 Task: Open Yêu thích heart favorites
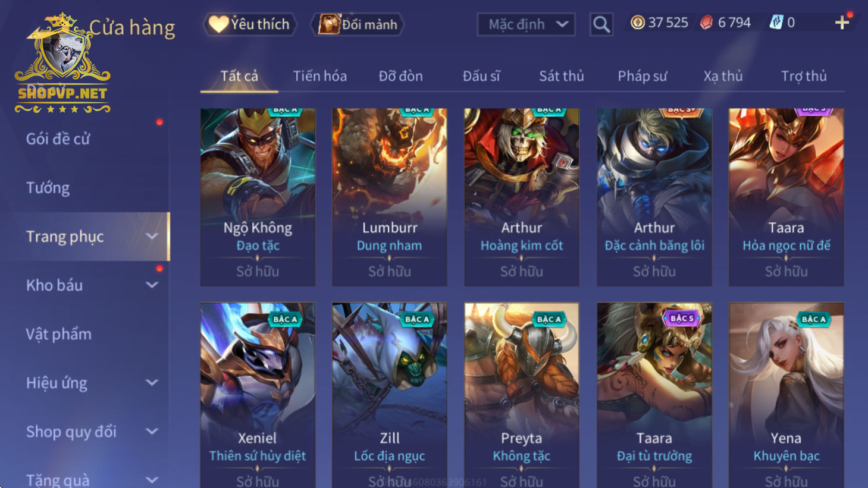[x=250, y=24]
